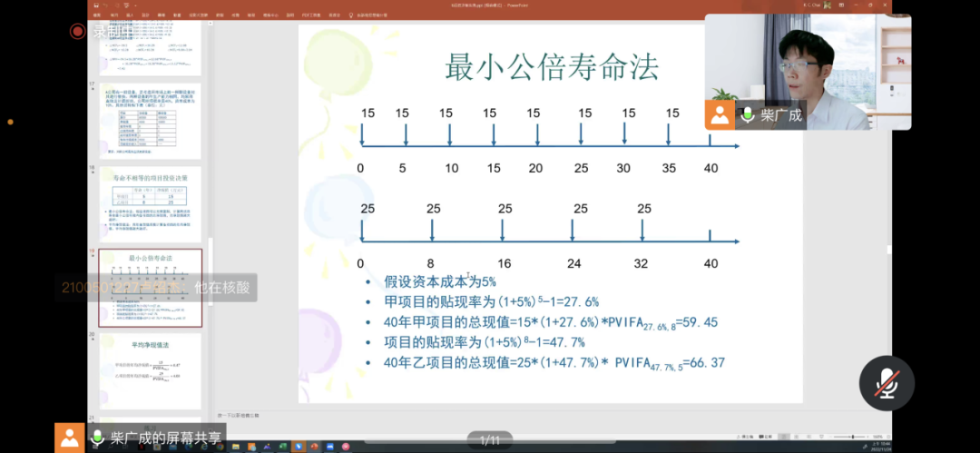980x453 pixels.
Task: Click the 160% zoom level value
Action: pos(877,437)
